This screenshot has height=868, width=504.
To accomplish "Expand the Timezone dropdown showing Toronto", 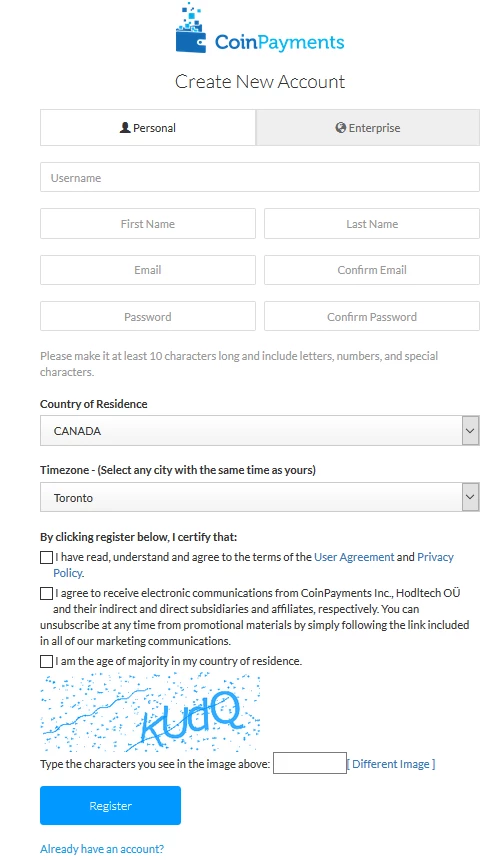I will 260,497.
